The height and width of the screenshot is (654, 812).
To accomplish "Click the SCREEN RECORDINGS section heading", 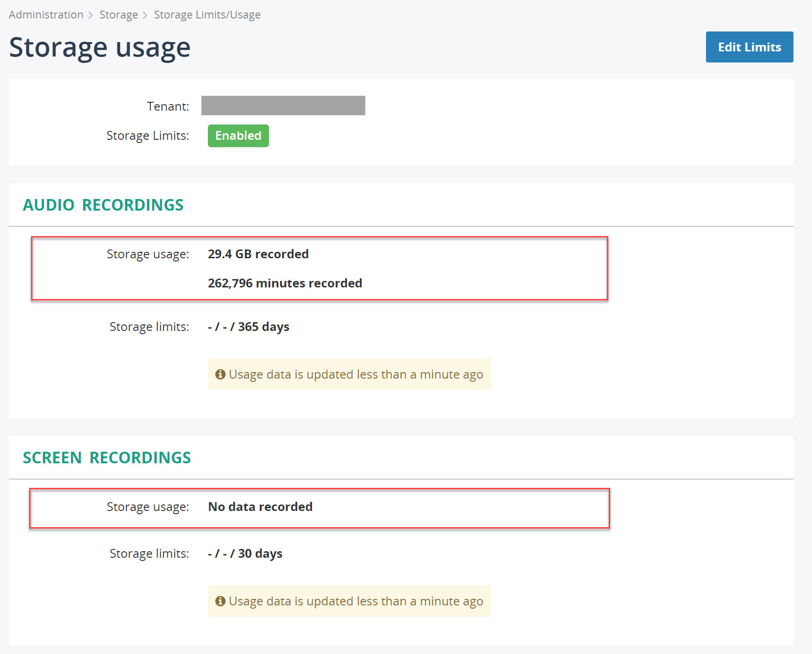I will [x=107, y=458].
